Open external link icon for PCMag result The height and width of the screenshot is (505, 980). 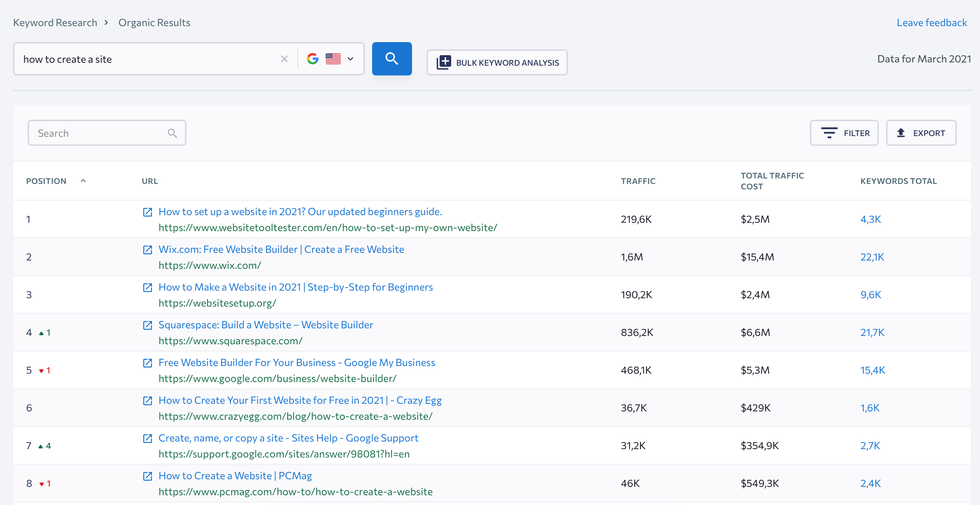click(148, 476)
